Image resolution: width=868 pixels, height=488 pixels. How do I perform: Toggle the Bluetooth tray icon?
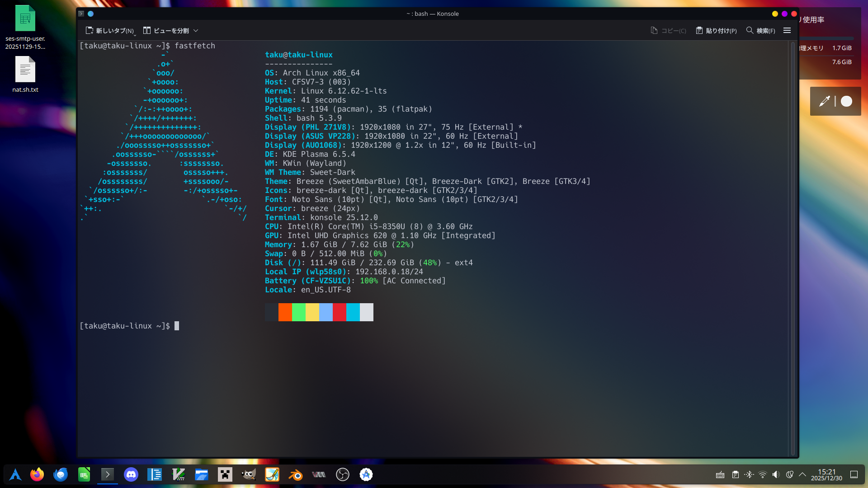point(749,474)
